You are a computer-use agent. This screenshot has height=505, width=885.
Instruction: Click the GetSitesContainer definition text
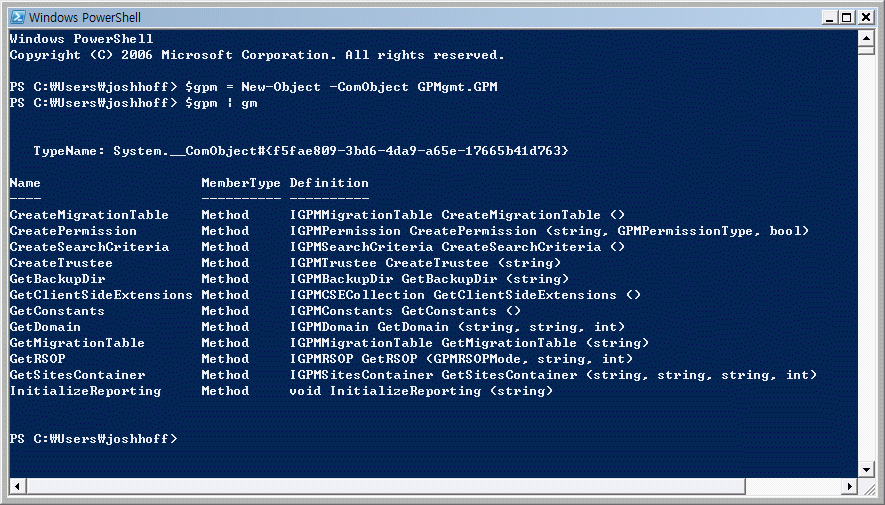[x=553, y=375]
